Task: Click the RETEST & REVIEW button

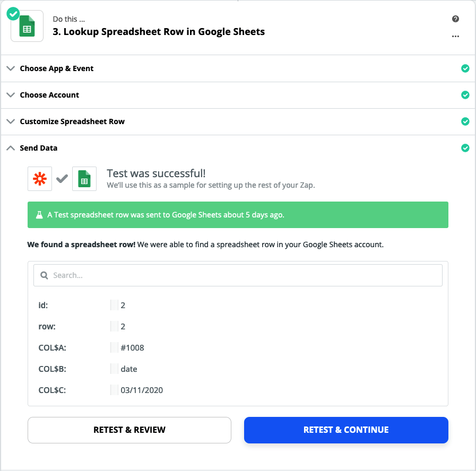Action: coord(129,430)
